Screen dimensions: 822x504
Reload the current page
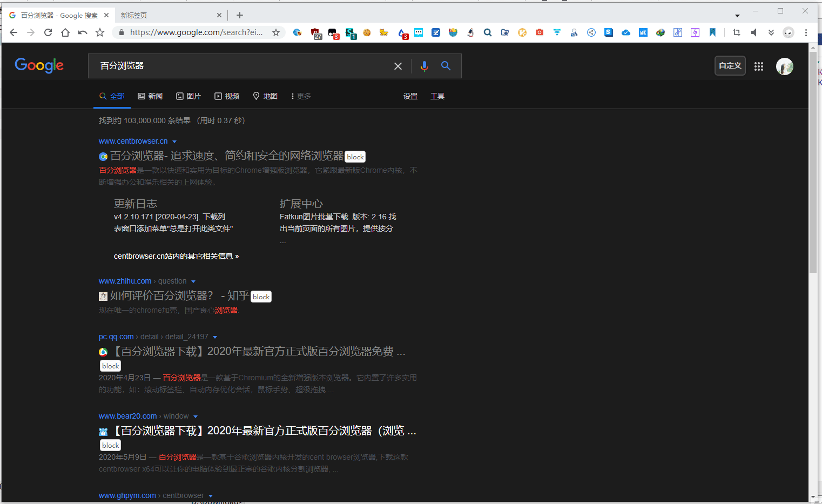48,32
